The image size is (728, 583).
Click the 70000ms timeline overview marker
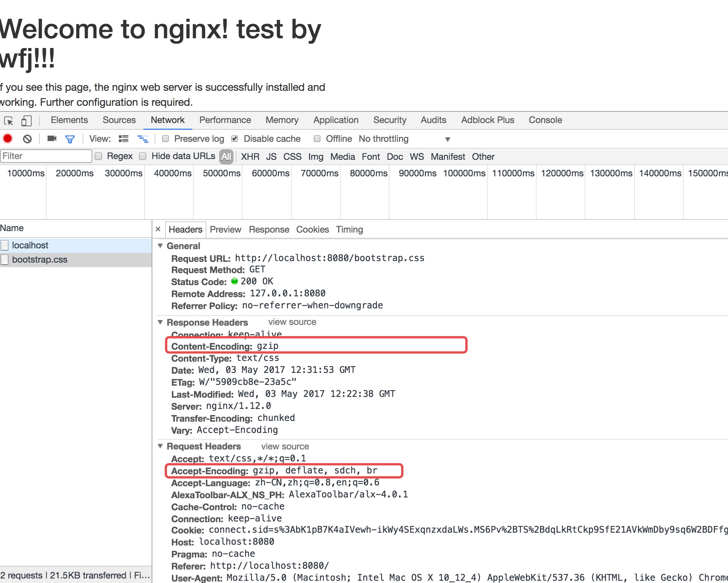(x=319, y=173)
